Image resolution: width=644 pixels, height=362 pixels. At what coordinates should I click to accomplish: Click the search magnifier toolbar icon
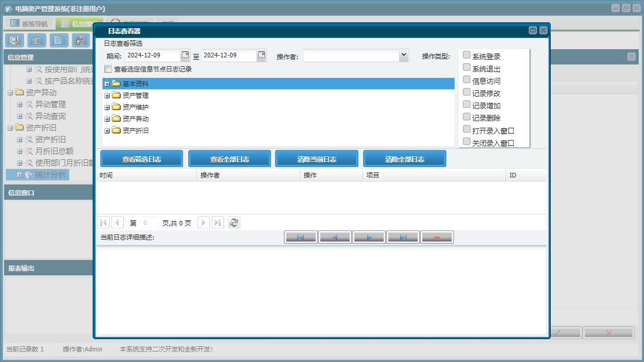15,40
